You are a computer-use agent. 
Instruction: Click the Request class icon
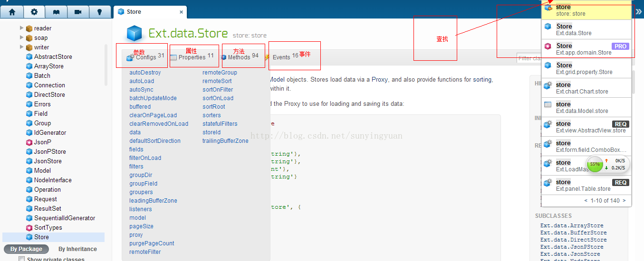pos(29,199)
